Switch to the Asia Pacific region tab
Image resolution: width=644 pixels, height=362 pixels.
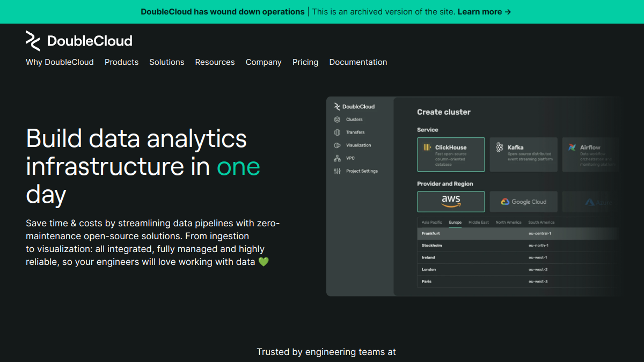[x=432, y=223]
